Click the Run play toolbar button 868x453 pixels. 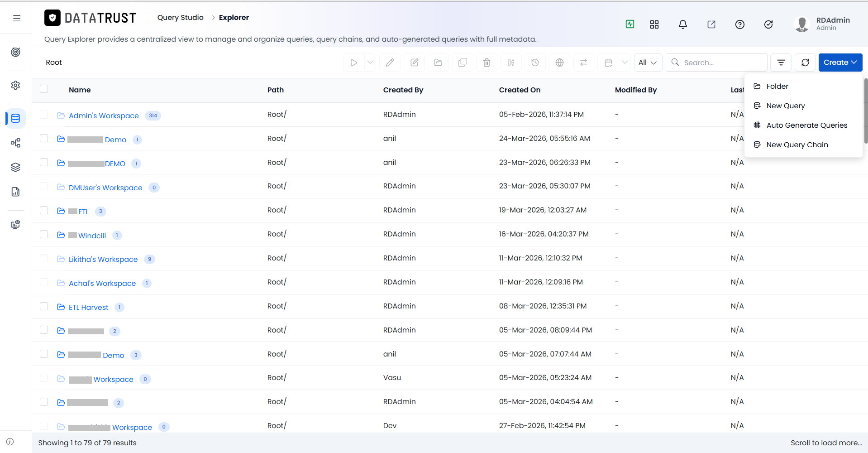354,63
